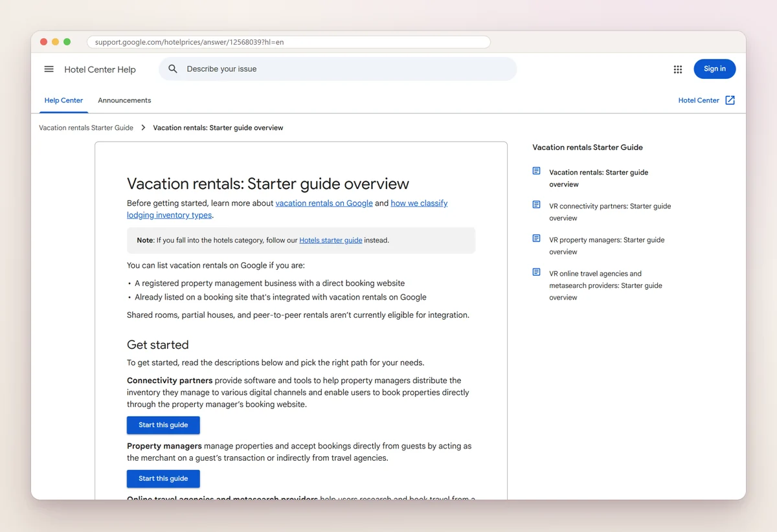Click article icon beside VR property managers
777x532 pixels.
536,238
